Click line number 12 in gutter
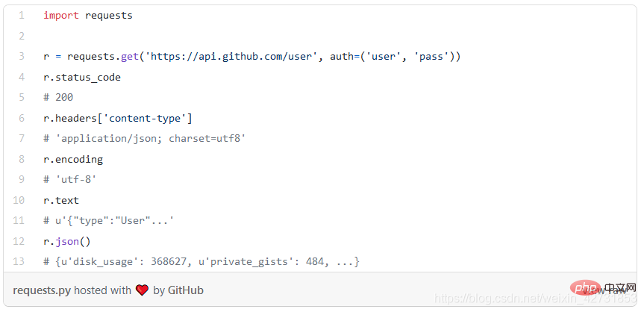The width and height of the screenshot is (644, 312). point(19,241)
